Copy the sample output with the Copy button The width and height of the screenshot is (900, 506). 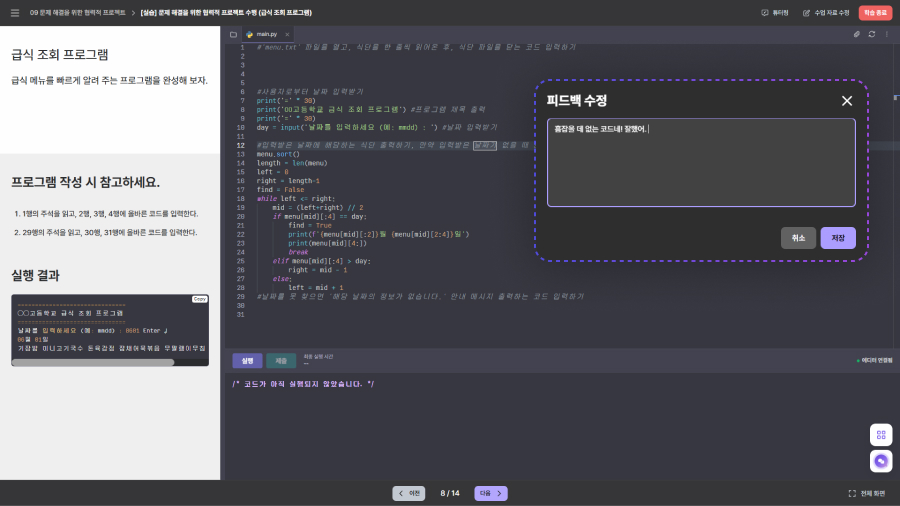click(199, 299)
